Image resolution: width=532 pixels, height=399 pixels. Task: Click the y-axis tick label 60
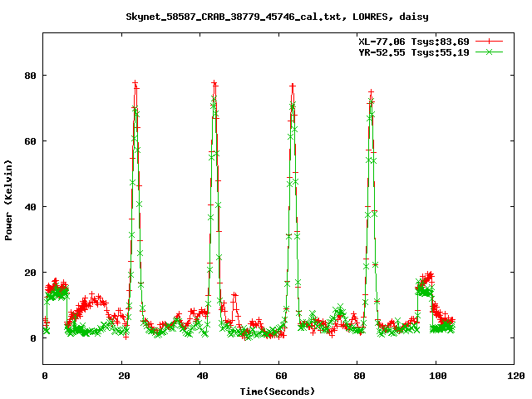click(x=30, y=141)
